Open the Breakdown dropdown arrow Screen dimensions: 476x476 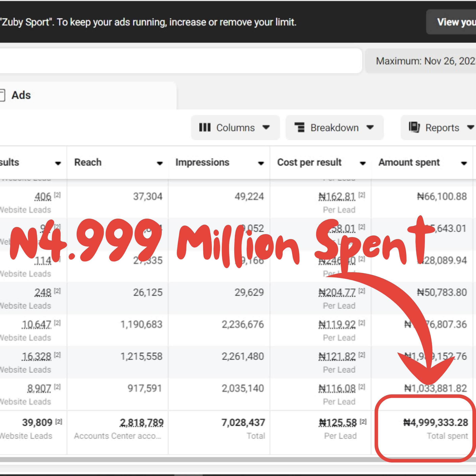pyautogui.click(x=370, y=127)
